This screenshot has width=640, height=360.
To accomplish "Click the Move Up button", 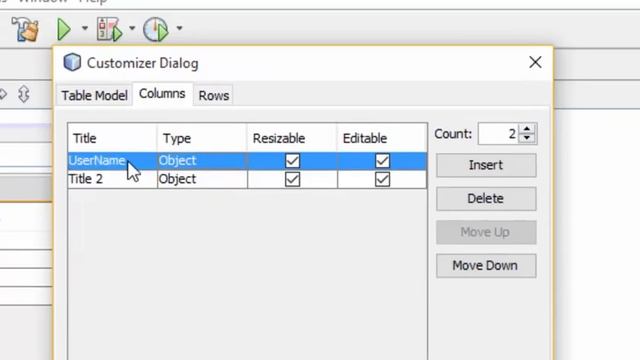I will pyautogui.click(x=486, y=232).
